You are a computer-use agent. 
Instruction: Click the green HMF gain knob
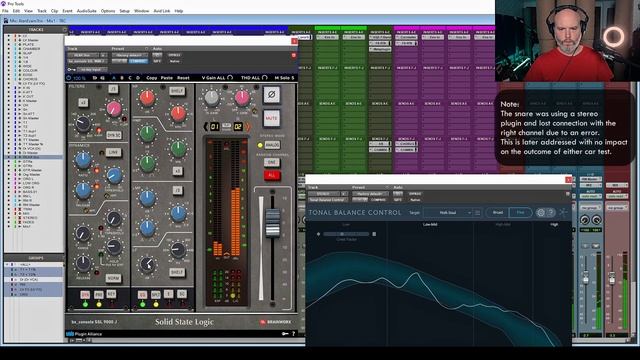click(x=147, y=133)
